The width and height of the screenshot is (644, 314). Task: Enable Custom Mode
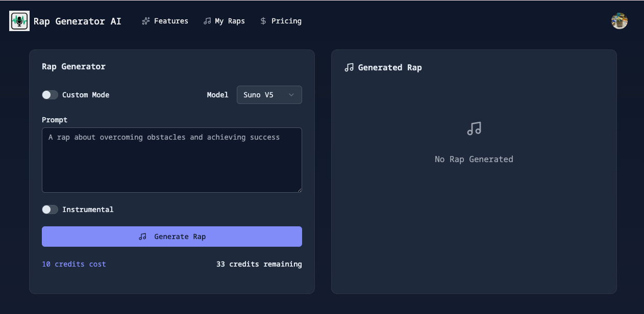pos(50,95)
